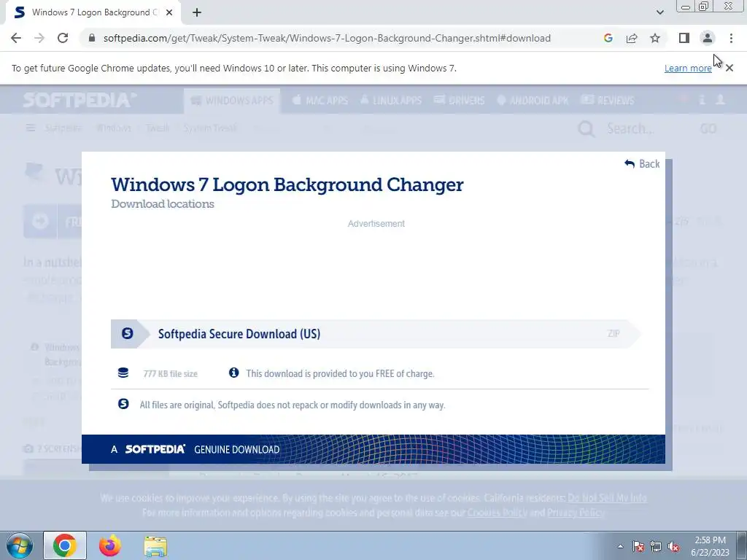The image size is (747, 560).
Task: Click the file size database icon
Action: tap(123, 373)
